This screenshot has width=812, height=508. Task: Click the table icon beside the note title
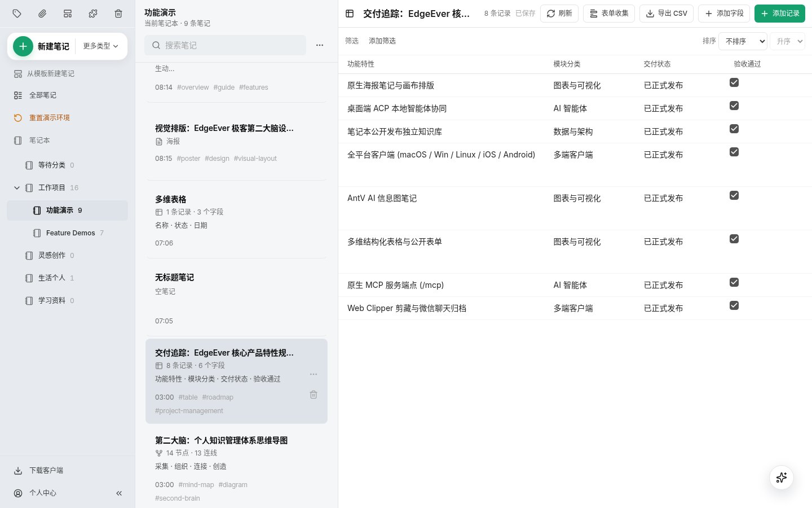click(x=350, y=14)
